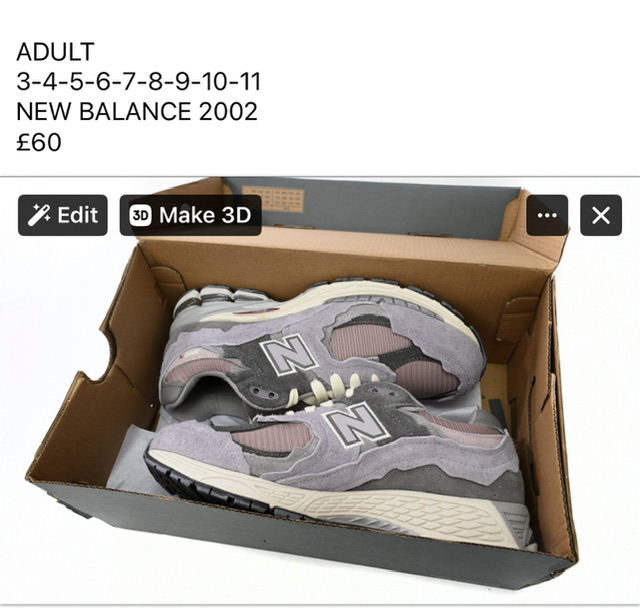This screenshot has height=614, width=640.
Task: Click the N logo on the upper shoe
Action: click(288, 355)
